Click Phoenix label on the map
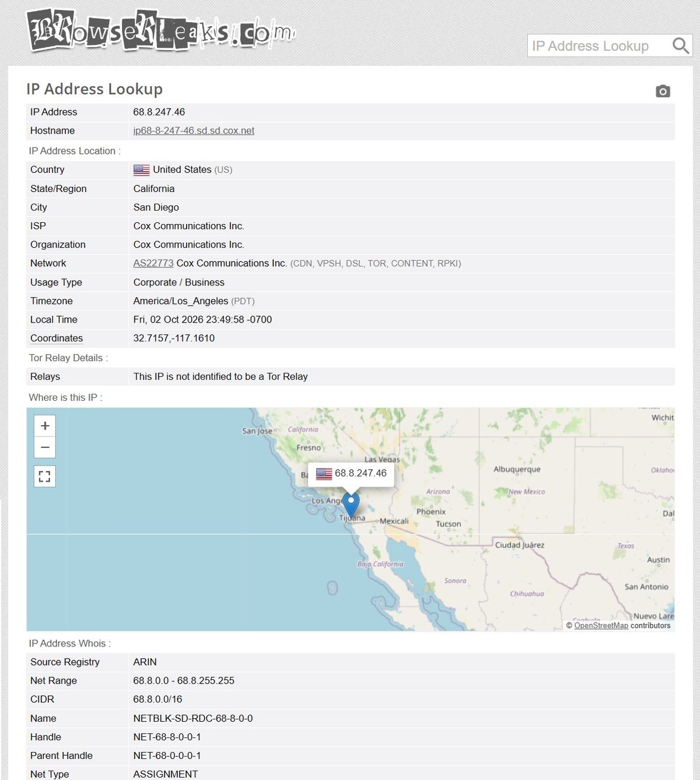 click(431, 512)
